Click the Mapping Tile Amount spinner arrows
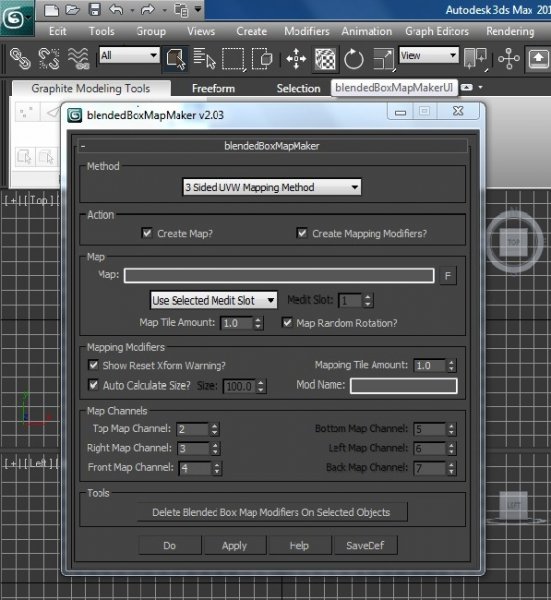The image size is (551, 600). tap(452, 365)
